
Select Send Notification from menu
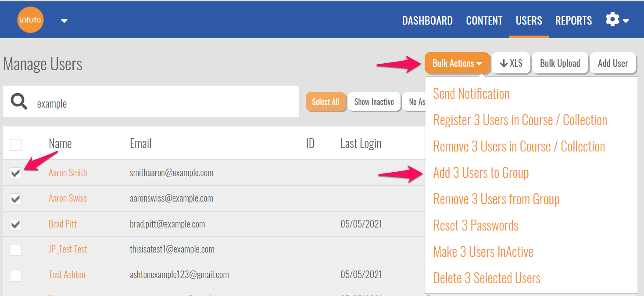tap(471, 94)
